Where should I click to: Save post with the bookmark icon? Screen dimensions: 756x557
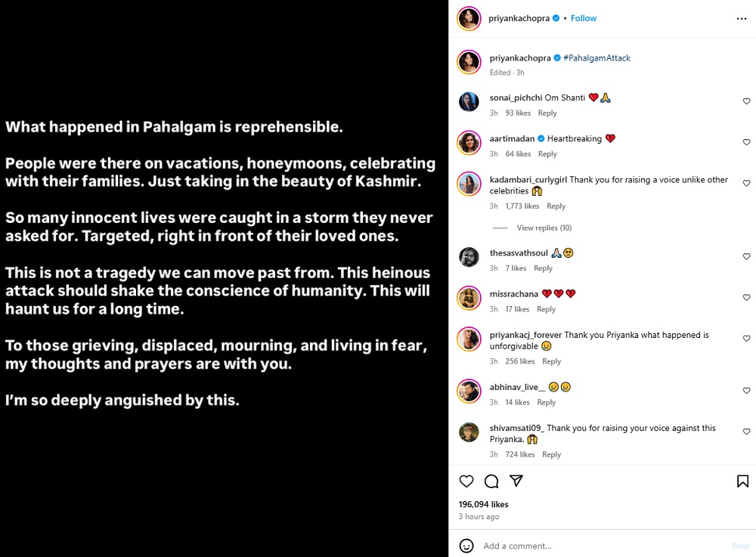tap(742, 481)
